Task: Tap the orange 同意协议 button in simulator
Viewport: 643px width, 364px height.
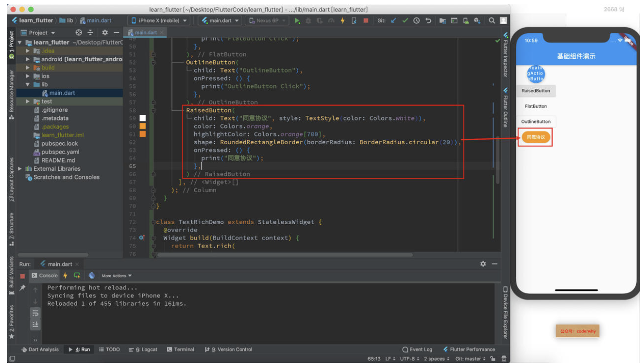Action: (536, 137)
